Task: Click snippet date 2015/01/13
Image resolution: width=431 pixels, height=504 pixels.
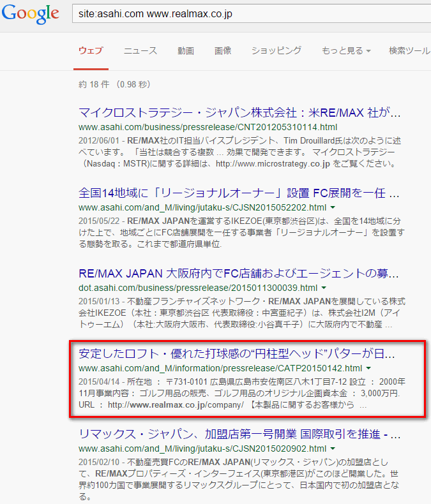Action: tap(99, 302)
